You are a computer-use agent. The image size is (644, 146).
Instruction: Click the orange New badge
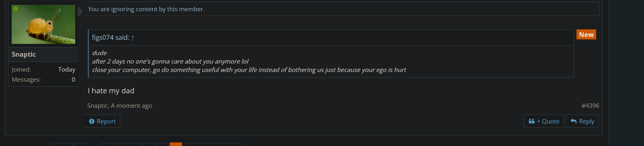tap(586, 35)
